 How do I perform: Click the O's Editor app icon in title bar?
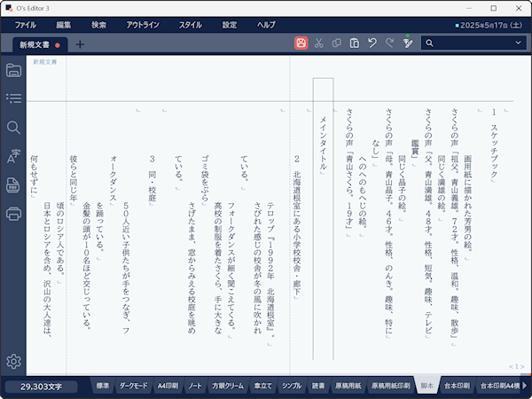9,8
